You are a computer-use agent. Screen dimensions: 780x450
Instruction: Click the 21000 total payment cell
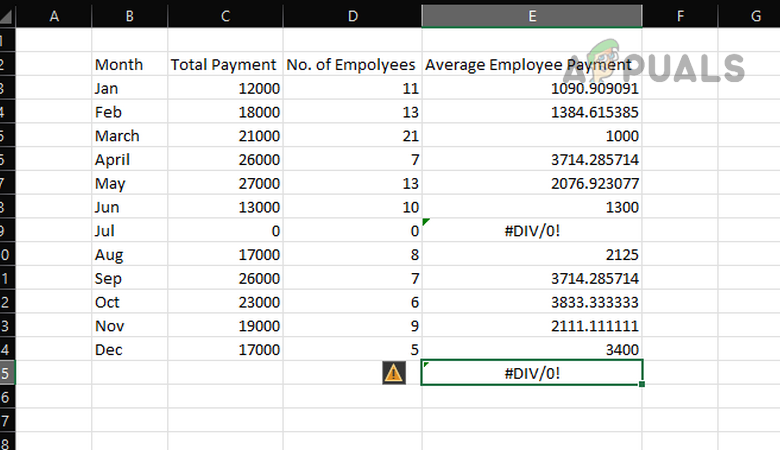click(225, 136)
